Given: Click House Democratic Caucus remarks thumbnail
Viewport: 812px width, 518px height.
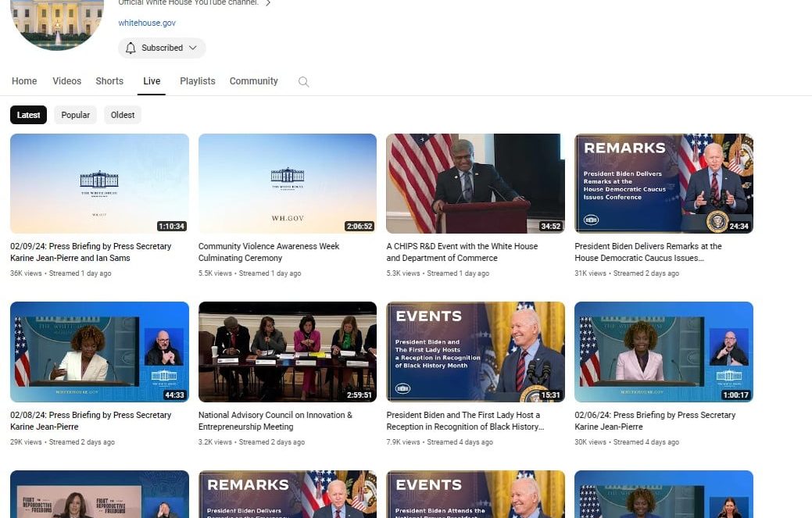Looking at the screenshot, I should pyautogui.click(x=664, y=184).
